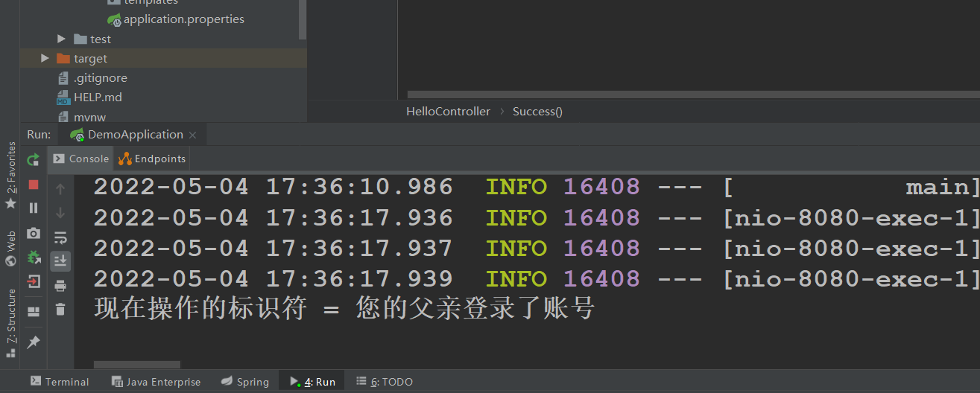The height and width of the screenshot is (393, 980).
Task: Select the test folder in project tree
Action: coord(92,39)
